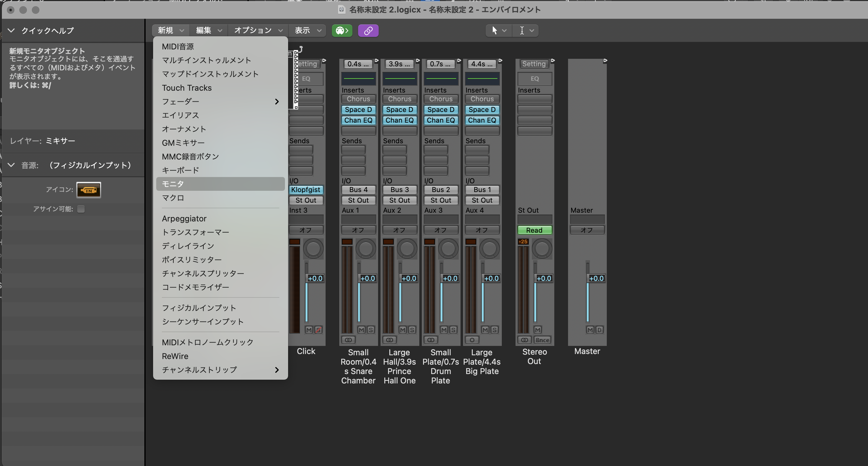Click mono format icon on Aux 4
868x466 pixels.
(472, 340)
